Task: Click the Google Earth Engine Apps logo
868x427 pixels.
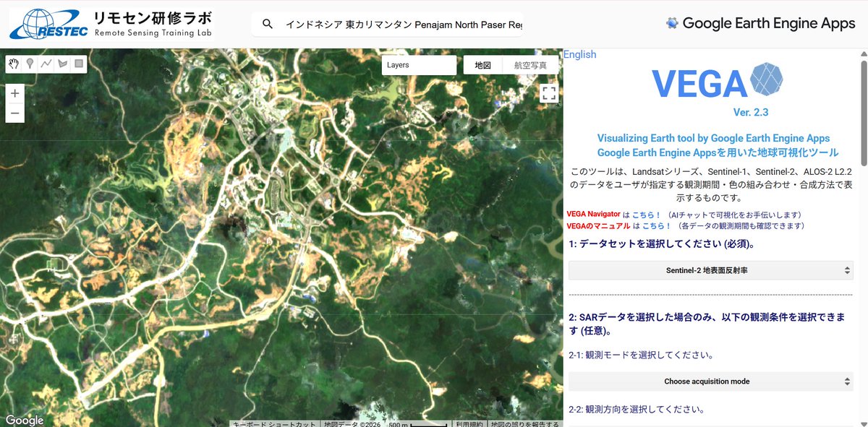Action: pyautogui.click(x=760, y=23)
